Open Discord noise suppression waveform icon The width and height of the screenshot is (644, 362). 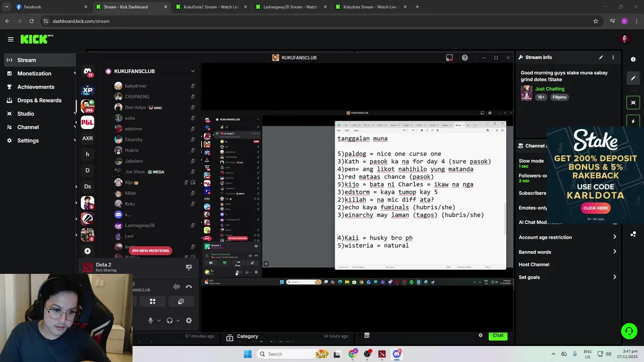coord(177,287)
